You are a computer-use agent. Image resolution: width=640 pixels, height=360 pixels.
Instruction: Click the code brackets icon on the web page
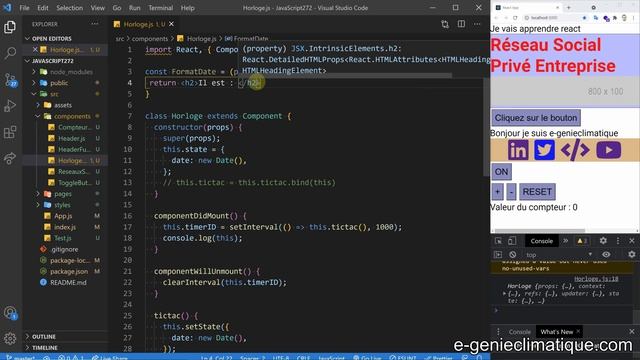pyautogui.click(x=575, y=150)
